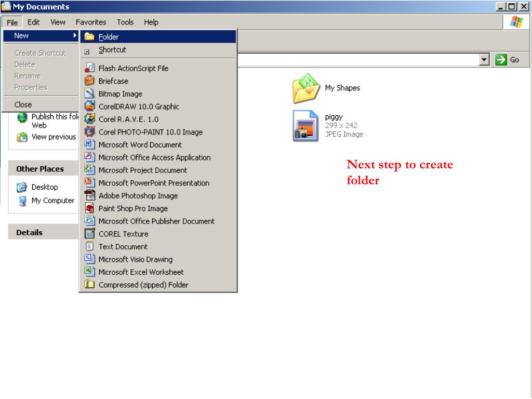Click the Compressed (zipped) Folder label
This screenshot has height=399, width=532.
pos(143,285)
